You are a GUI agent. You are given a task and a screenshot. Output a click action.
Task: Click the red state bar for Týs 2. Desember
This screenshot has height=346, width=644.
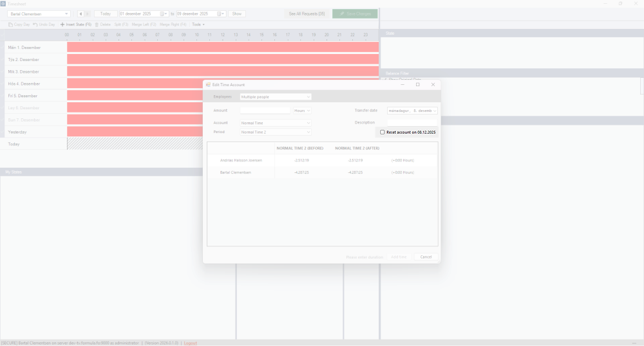click(223, 59)
